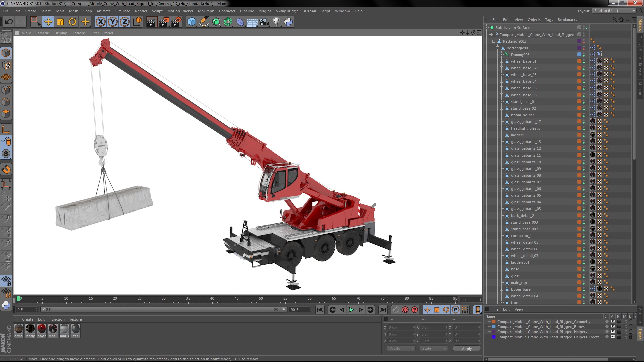Select the body material swatch

[30, 329]
